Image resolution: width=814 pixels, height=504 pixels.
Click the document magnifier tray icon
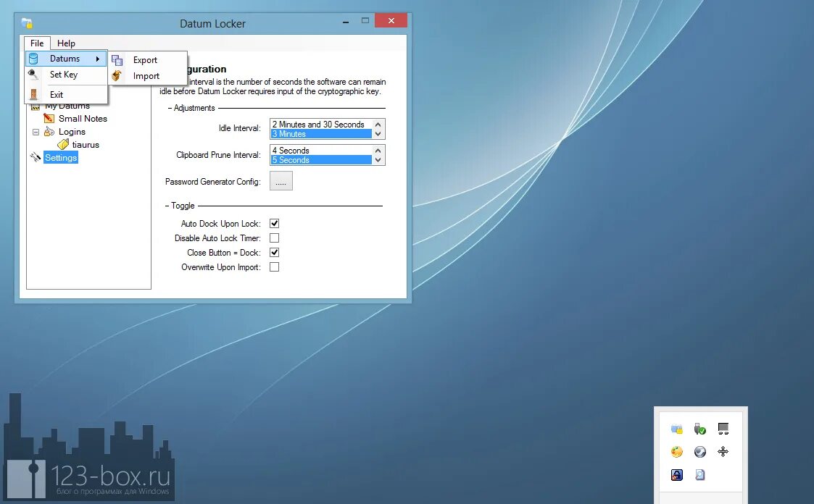[699, 474]
